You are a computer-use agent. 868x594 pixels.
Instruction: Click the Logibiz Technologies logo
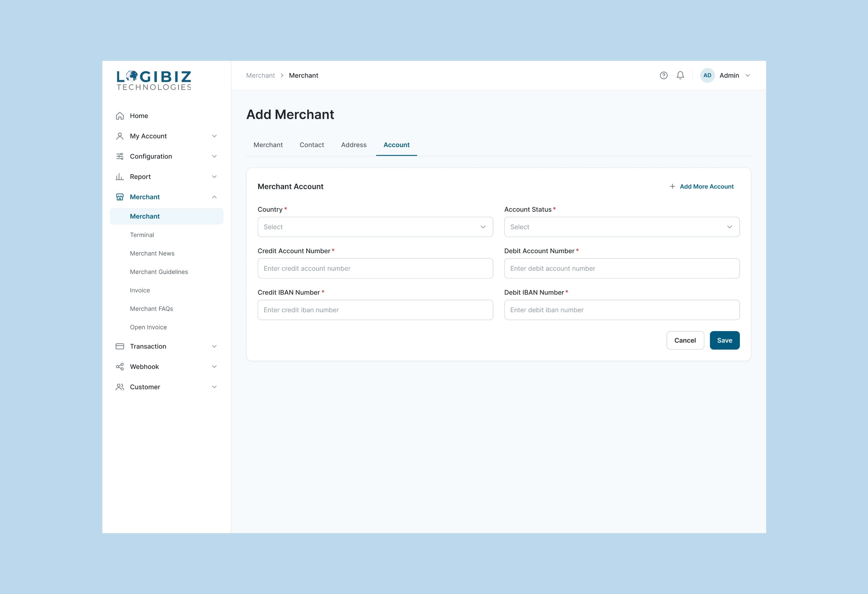tap(154, 80)
